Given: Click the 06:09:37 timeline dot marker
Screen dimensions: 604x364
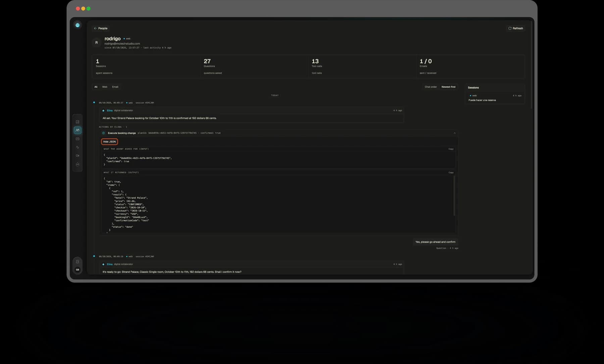Looking at the screenshot, I should point(94,102).
